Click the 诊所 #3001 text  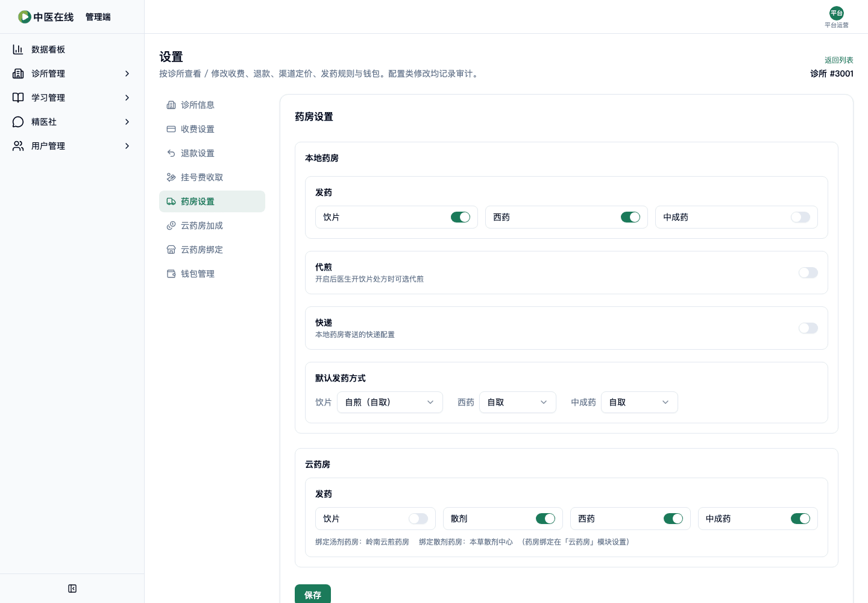pos(832,74)
